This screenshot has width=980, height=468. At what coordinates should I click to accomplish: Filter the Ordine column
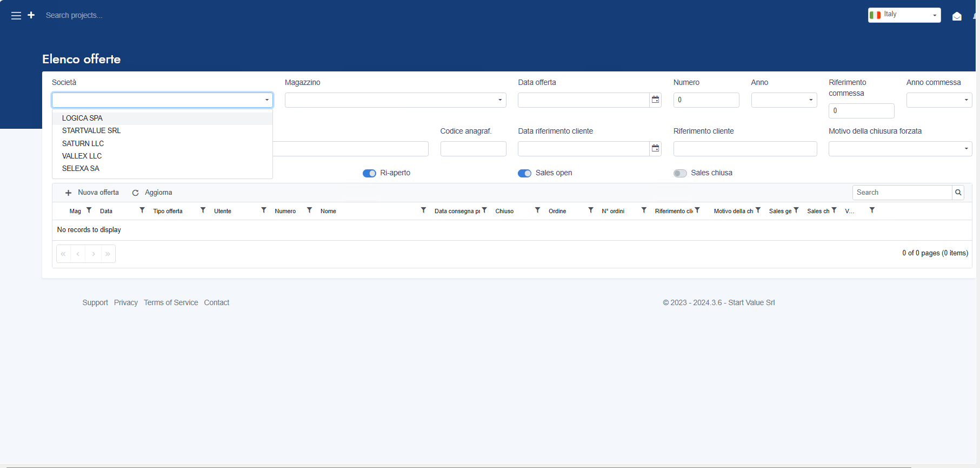[x=591, y=210]
